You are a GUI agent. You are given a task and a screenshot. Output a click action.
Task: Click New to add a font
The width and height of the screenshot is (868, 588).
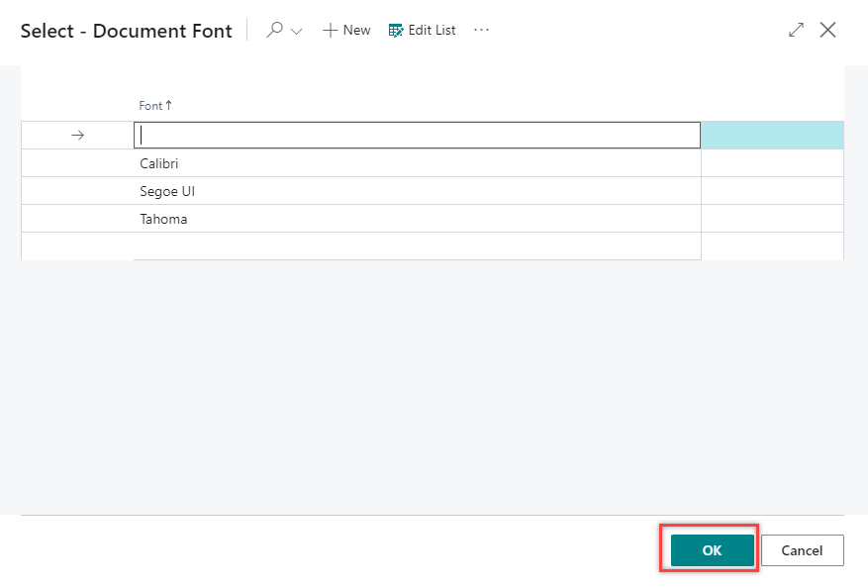tap(346, 31)
